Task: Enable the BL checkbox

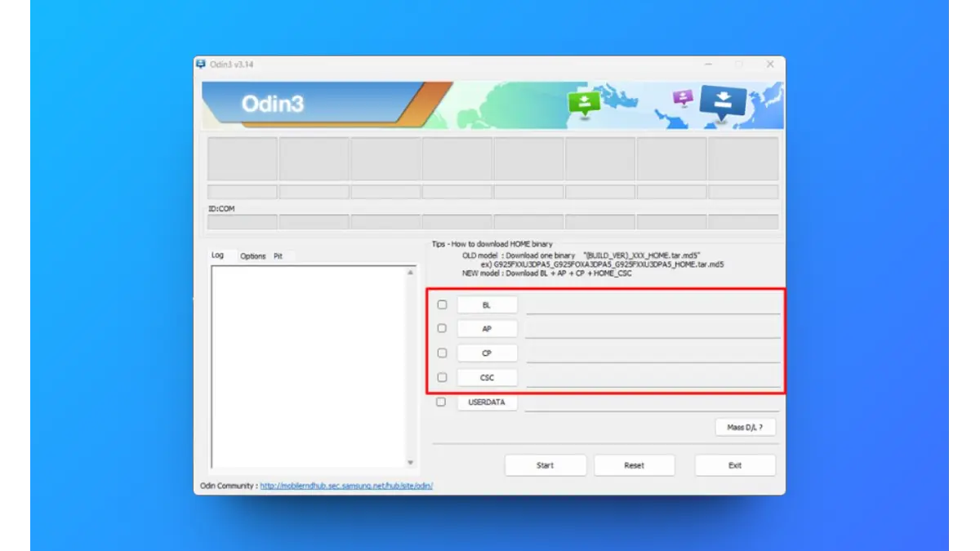Action: (x=442, y=304)
